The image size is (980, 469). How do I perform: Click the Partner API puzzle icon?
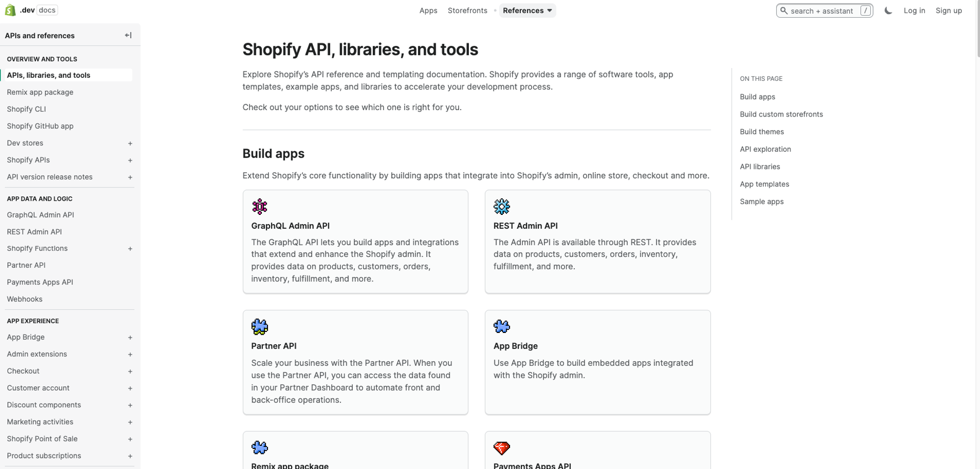260,327
